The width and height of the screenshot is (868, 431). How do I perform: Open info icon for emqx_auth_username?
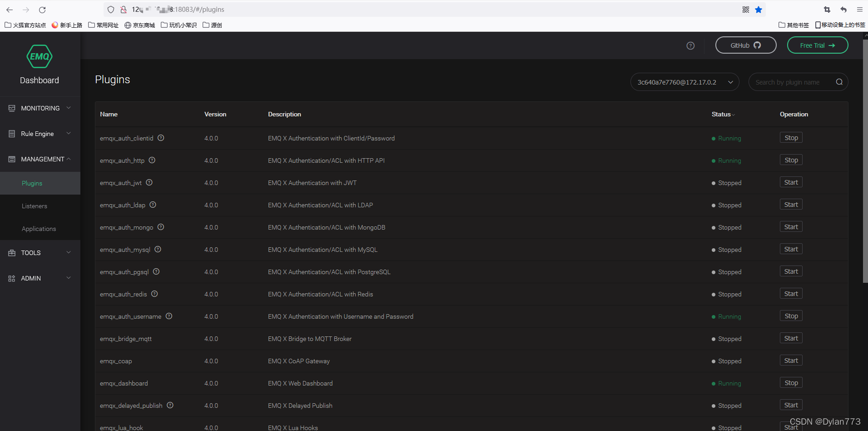169,316
